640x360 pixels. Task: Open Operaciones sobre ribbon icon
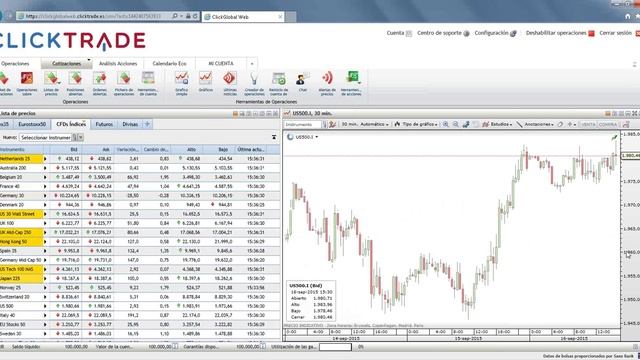tap(27, 83)
